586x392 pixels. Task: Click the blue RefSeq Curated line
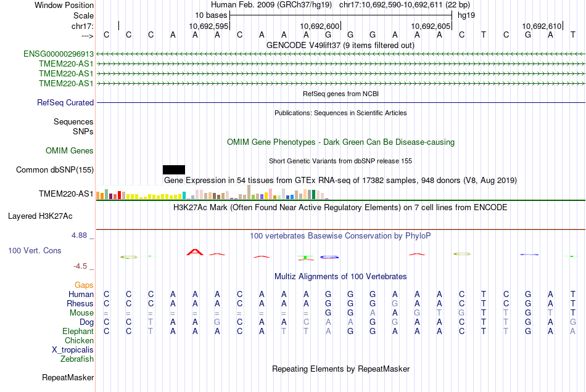click(340, 103)
